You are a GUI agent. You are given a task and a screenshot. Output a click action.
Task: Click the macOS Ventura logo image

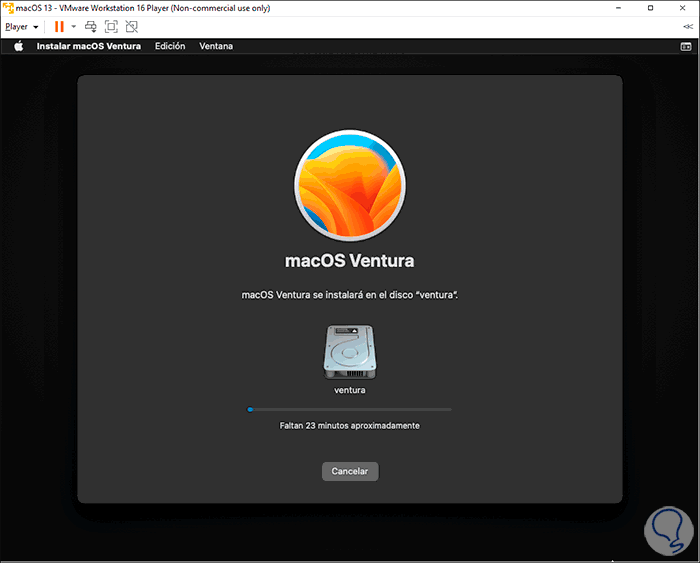tap(350, 186)
